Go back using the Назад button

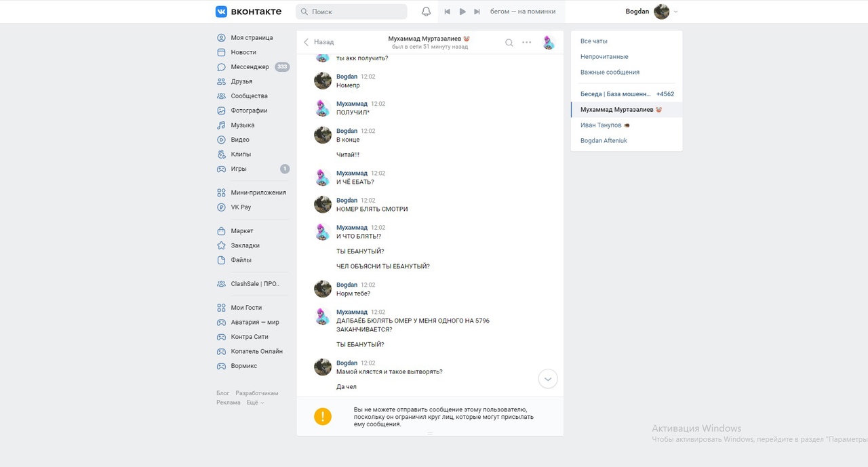(319, 42)
